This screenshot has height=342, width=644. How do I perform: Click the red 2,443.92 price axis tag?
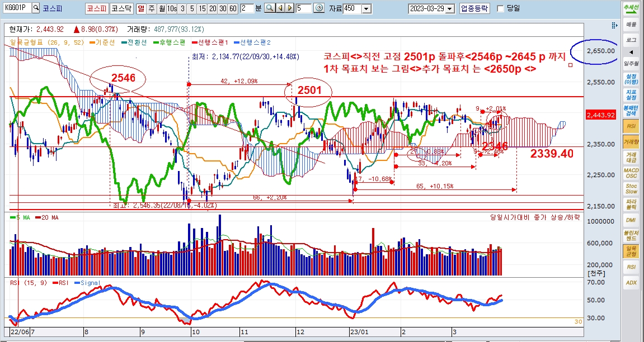601,115
